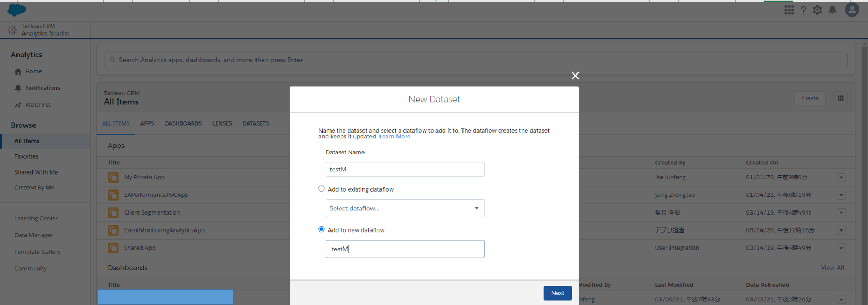Open the Select dataflow dropdown
Screen dimensions: 868x305
point(405,208)
